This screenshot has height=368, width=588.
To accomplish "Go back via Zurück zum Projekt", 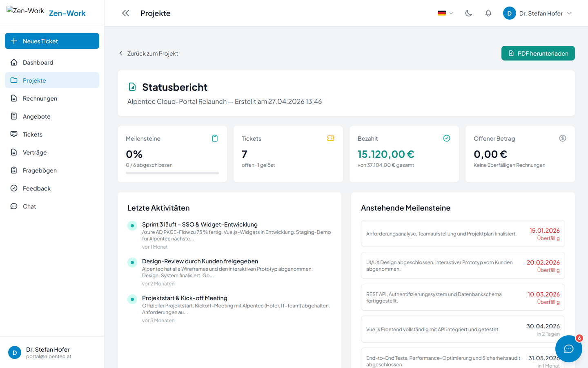I will [148, 53].
